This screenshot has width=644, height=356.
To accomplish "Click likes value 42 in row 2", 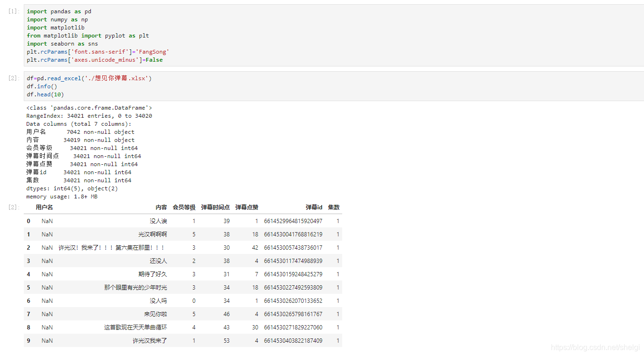I will (255, 248).
